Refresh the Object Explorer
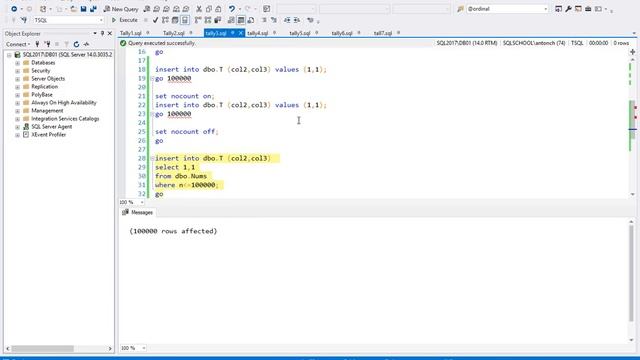 click(76, 44)
